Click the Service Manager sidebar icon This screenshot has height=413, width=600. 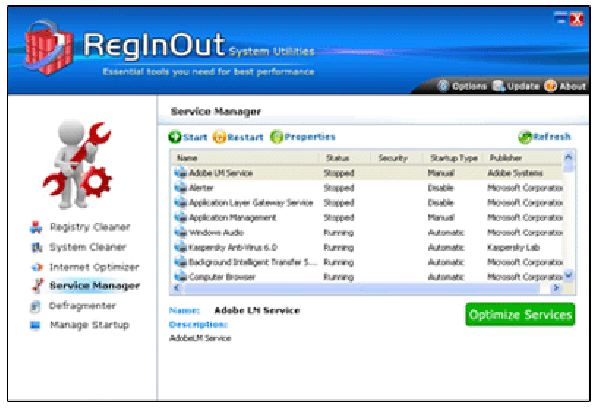pos(38,286)
